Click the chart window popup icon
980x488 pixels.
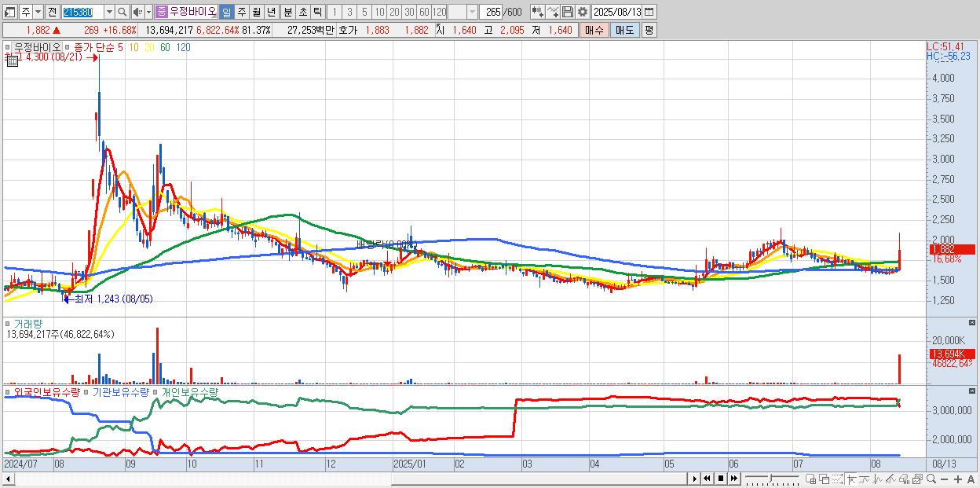click(917, 479)
